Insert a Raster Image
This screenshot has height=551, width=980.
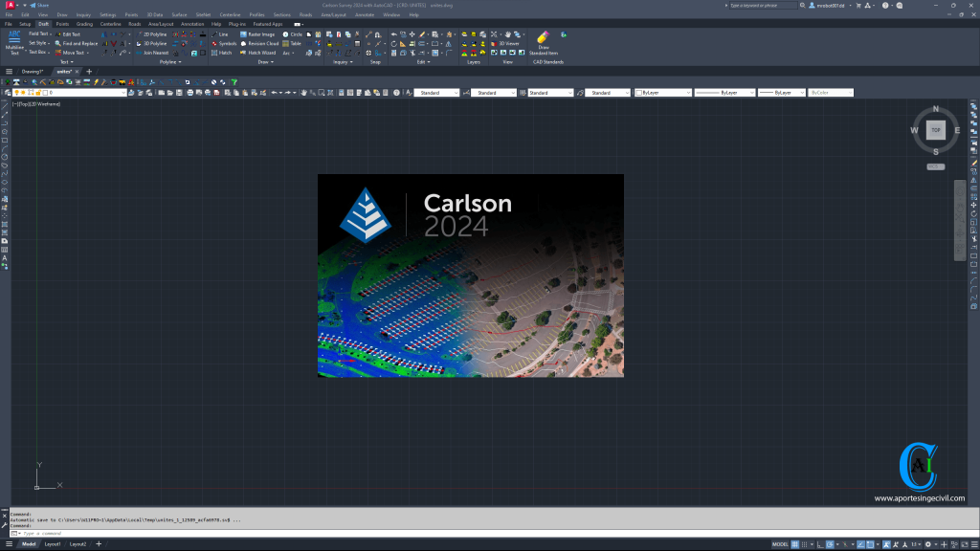point(260,34)
